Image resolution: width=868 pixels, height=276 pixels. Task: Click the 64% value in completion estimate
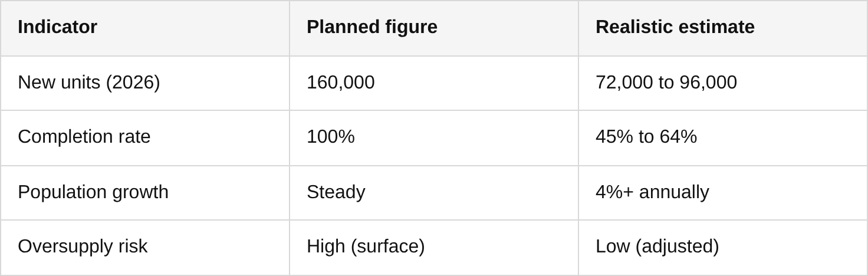[x=678, y=137]
